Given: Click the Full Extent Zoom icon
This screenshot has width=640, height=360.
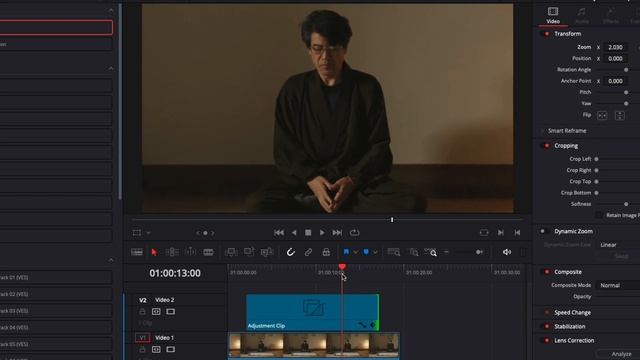Looking at the screenshot, I should tap(393, 252).
